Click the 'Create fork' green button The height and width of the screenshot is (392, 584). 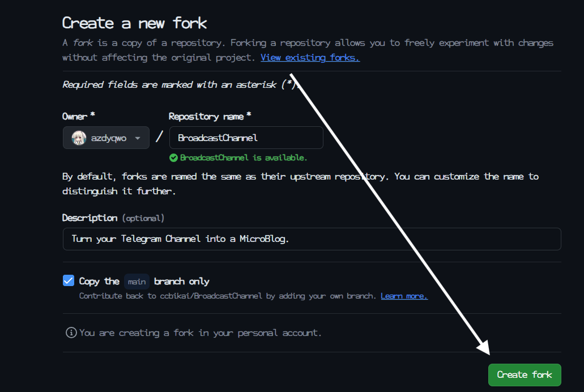pyautogui.click(x=525, y=374)
